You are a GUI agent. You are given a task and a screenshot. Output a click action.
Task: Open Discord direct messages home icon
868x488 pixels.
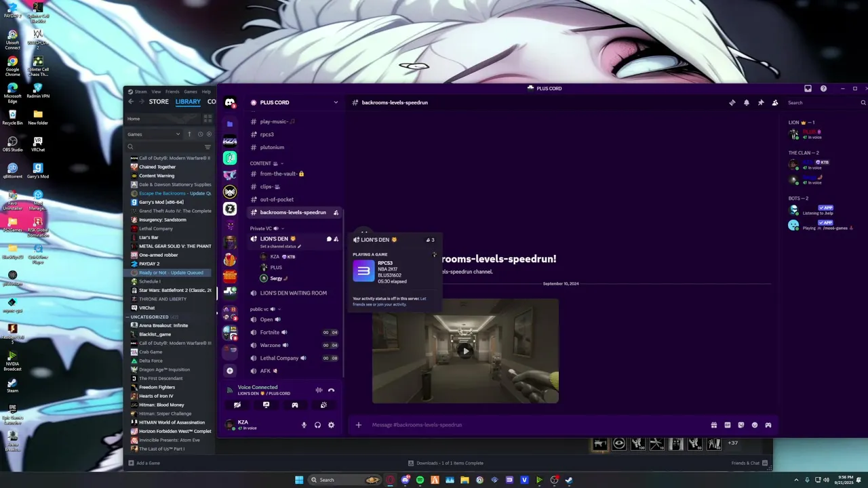point(230,102)
